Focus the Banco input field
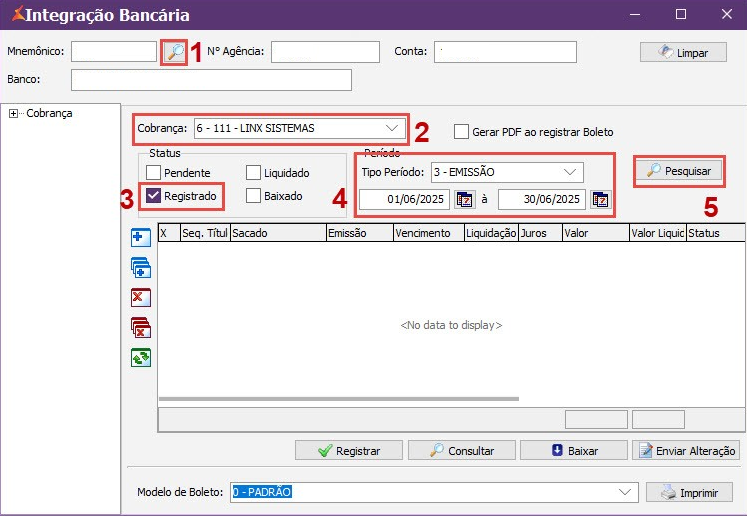Screen dimensions: 747x516 click(212, 80)
